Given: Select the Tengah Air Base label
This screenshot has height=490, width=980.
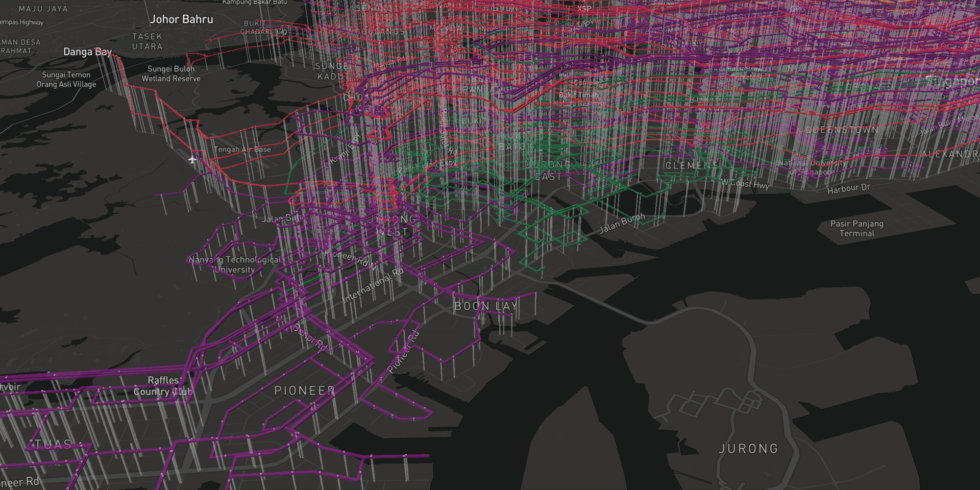Looking at the screenshot, I should [242, 150].
